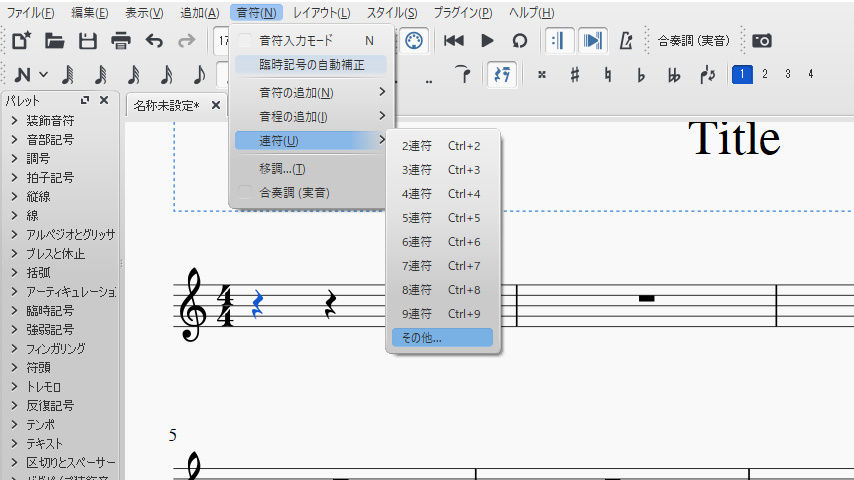854x480 pixels.
Task: Check 音符入力モード in the menu
Action: click(x=311, y=41)
